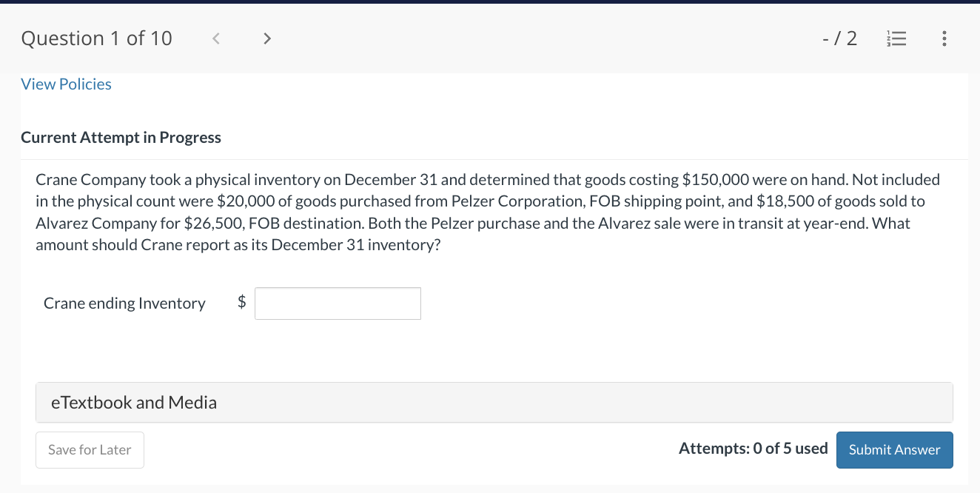Image resolution: width=980 pixels, height=493 pixels.
Task: Click the previous question chevron
Action: click(x=215, y=38)
